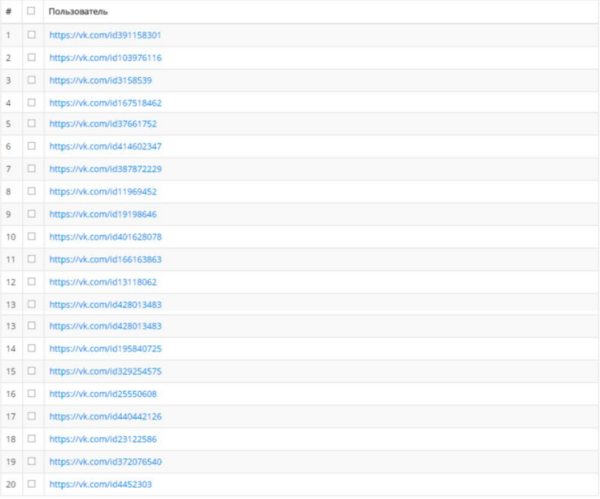
Task: Follow the vk.com/id23122586 link
Action: pyautogui.click(x=103, y=439)
